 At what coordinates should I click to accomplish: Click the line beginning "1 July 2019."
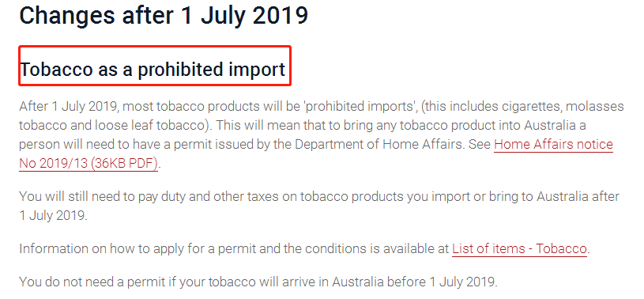click(x=53, y=216)
